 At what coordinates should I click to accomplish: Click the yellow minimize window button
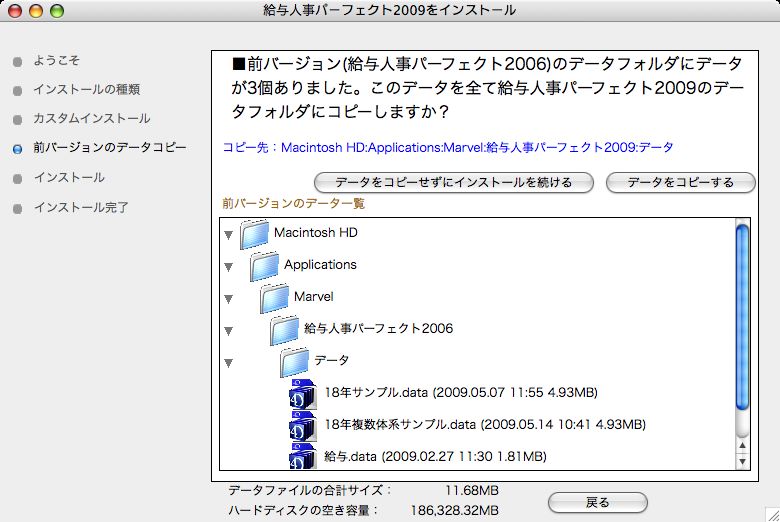tap(36, 10)
